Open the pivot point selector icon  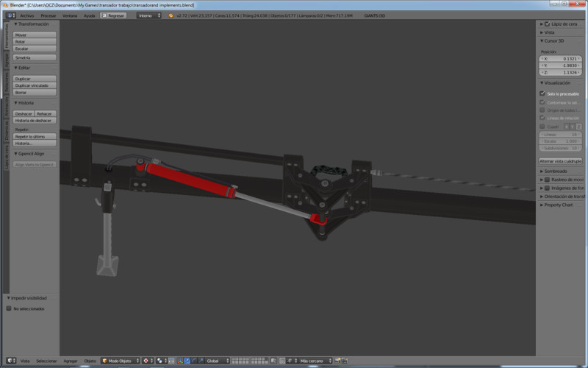point(161,361)
